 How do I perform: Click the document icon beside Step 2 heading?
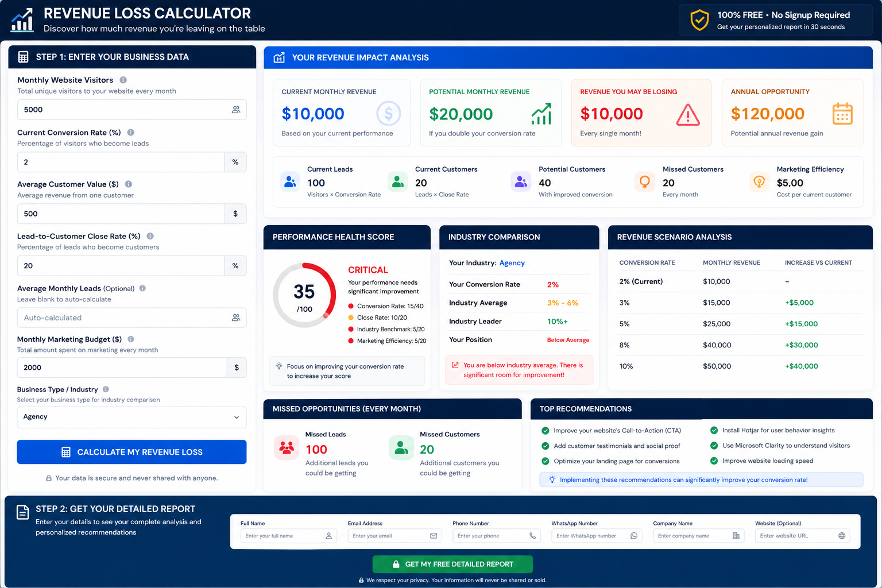pos(23,512)
